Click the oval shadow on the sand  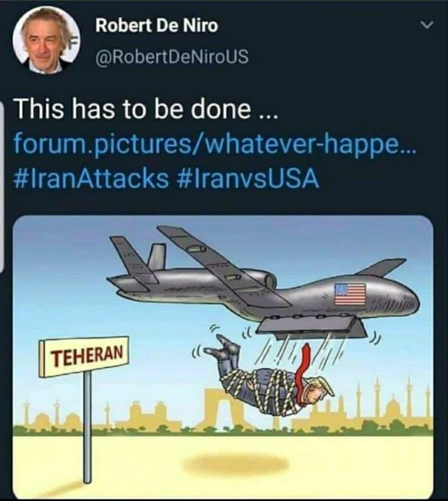[x=236, y=464]
